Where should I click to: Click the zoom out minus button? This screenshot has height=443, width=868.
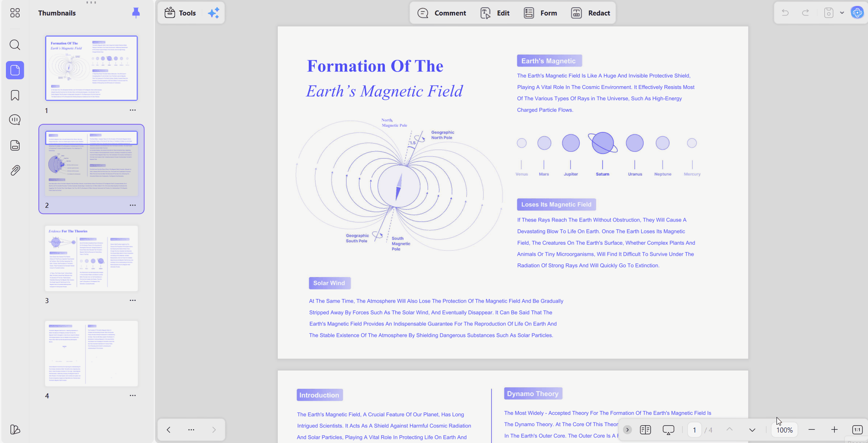pyautogui.click(x=812, y=430)
